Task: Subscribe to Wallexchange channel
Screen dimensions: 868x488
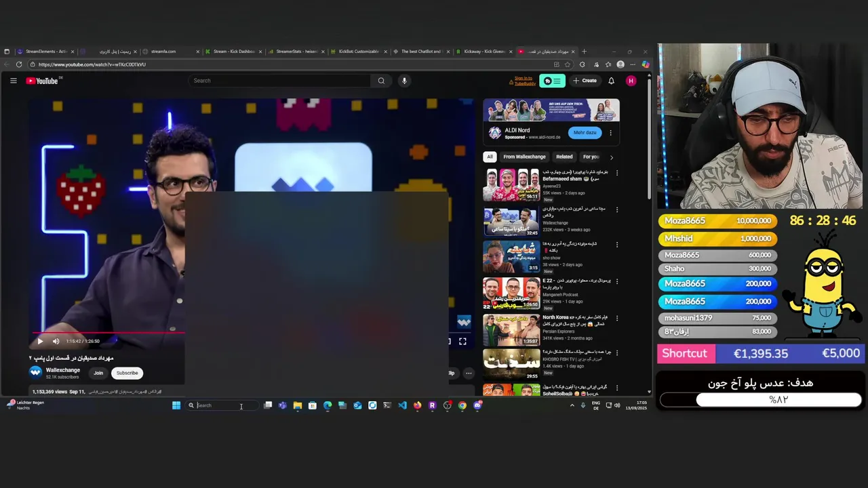Action: pyautogui.click(x=127, y=373)
